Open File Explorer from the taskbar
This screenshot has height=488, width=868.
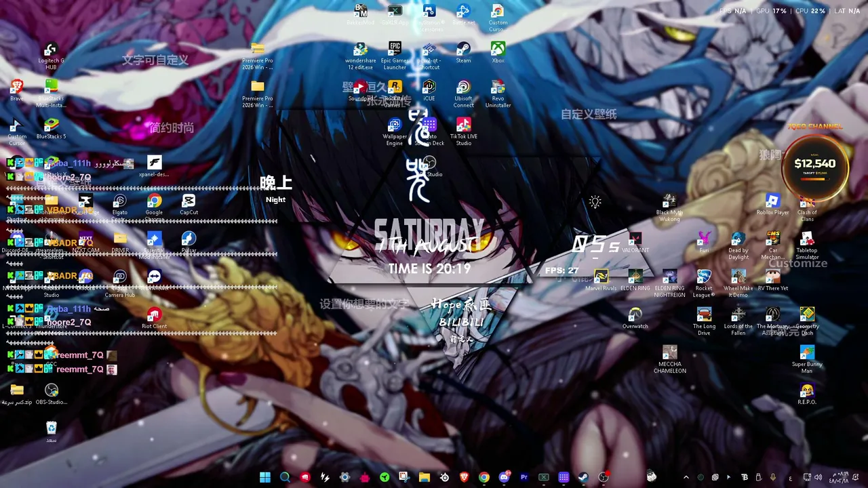pyautogui.click(x=424, y=477)
